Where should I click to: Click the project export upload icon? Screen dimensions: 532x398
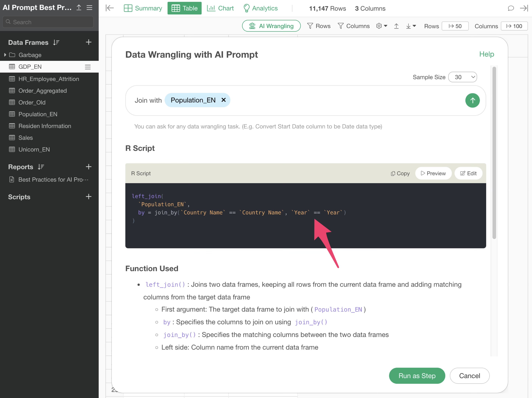[79, 8]
